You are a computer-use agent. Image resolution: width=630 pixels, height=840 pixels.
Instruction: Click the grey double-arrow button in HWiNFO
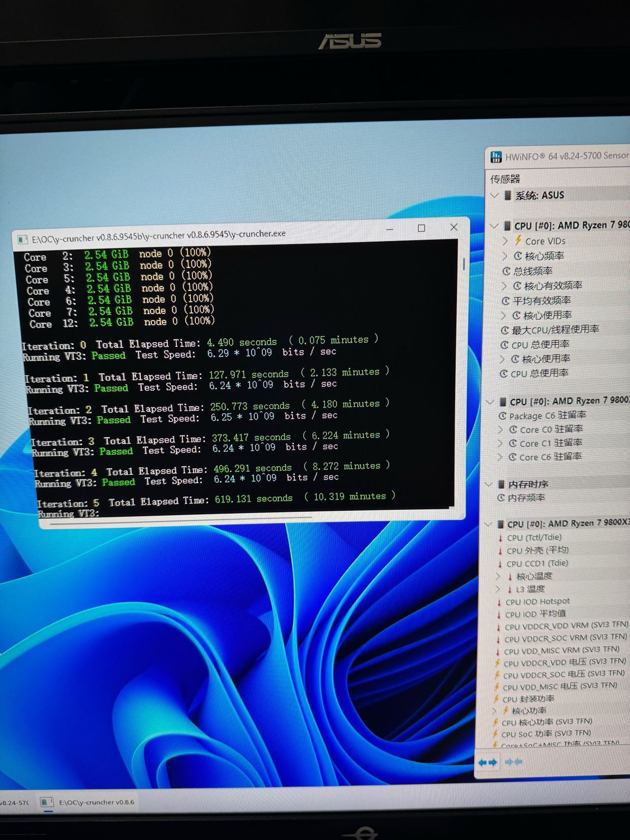513,762
